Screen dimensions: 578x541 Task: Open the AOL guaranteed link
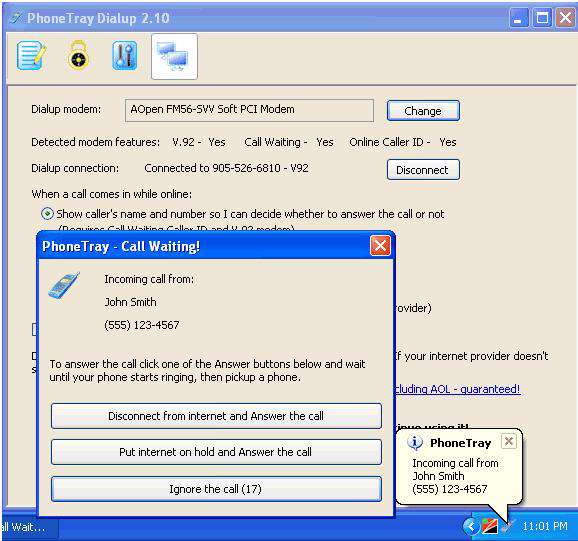[457, 389]
